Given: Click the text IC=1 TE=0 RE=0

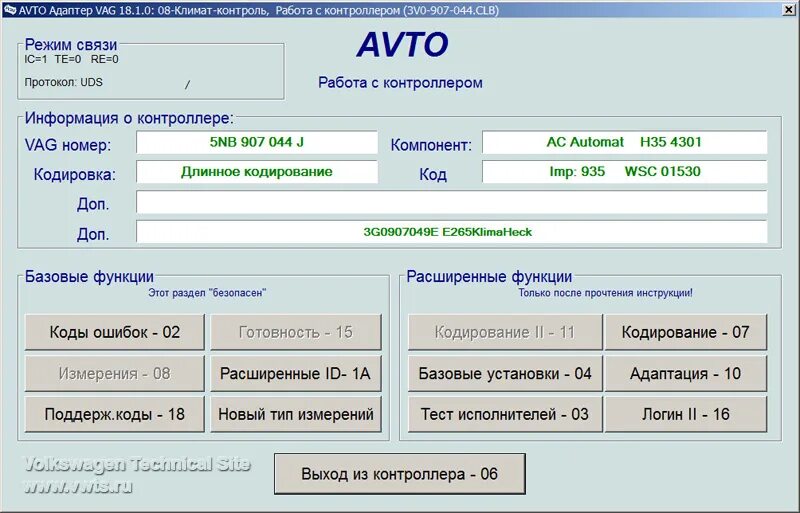Looking at the screenshot, I should [x=71, y=59].
